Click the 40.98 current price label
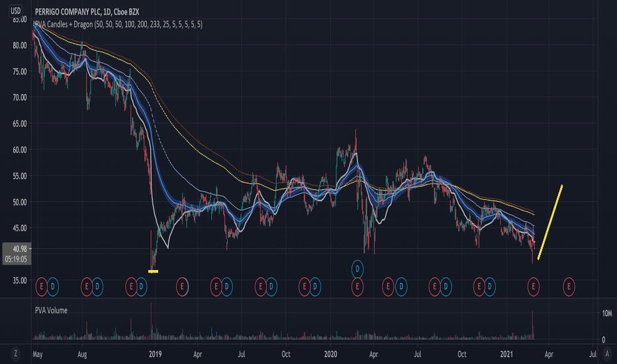The height and width of the screenshot is (364, 617). [20, 249]
